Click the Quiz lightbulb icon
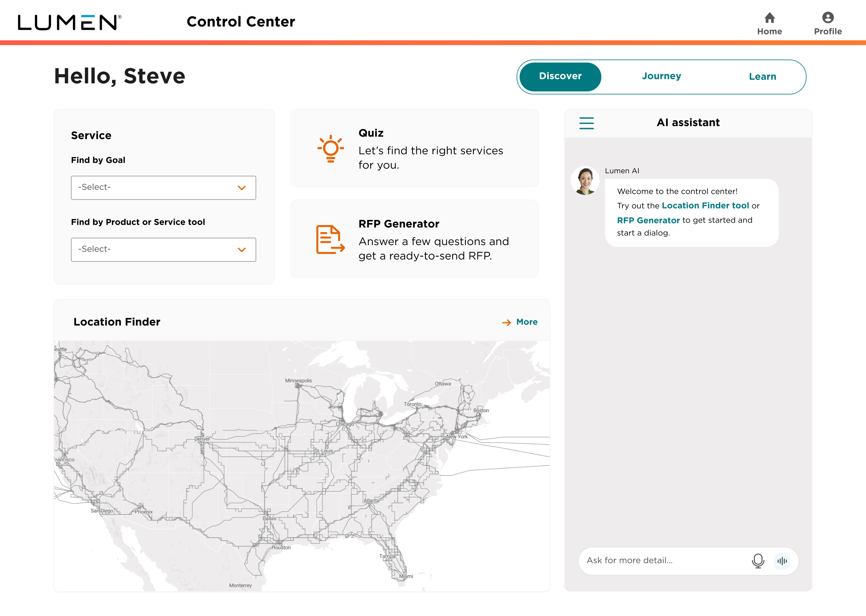The width and height of the screenshot is (866, 616). click(x=331, y=149)
